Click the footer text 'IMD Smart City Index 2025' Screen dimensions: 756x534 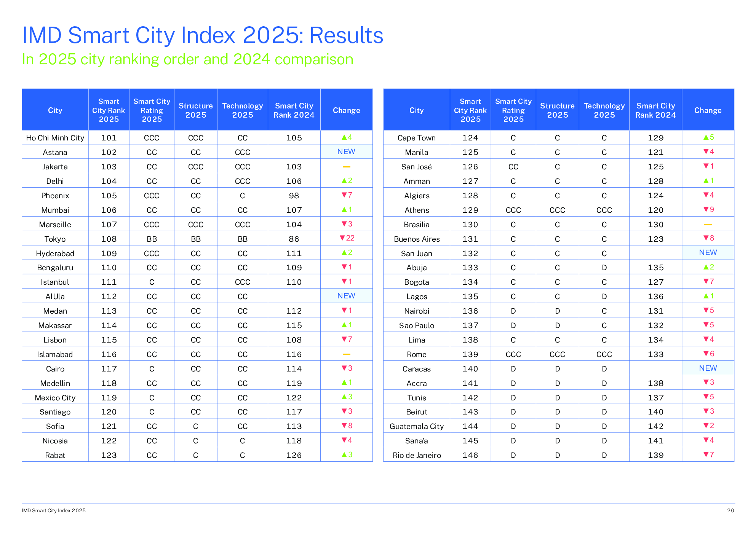click(54, 510)
